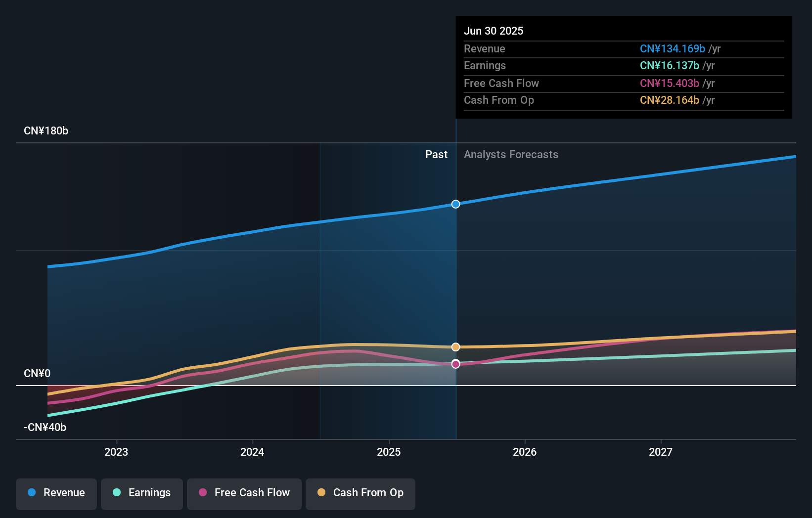Click the orange Cash From Op legend dot

pyautogui.click(x=322, y=493)
